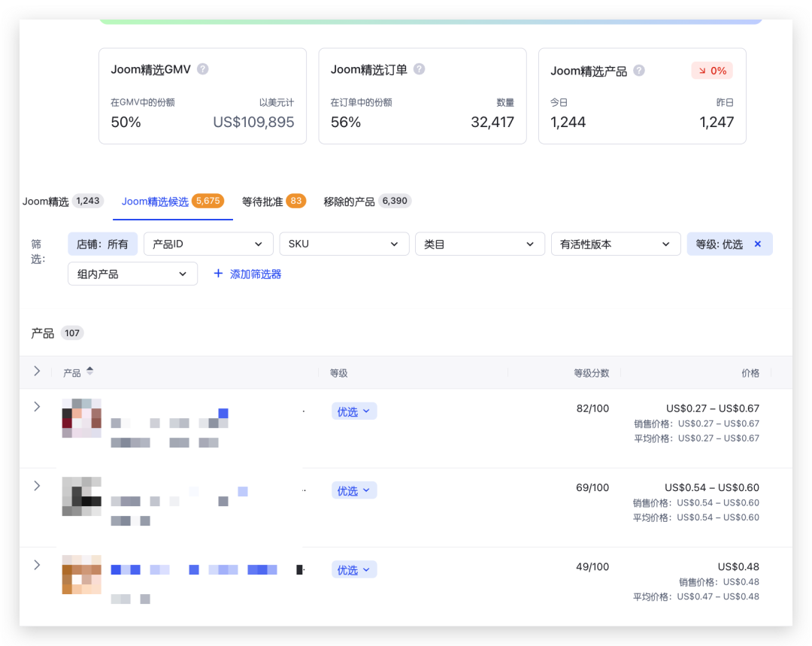
Task: Open help icon beside Joom精选GMV
Action: click(203, 69)
